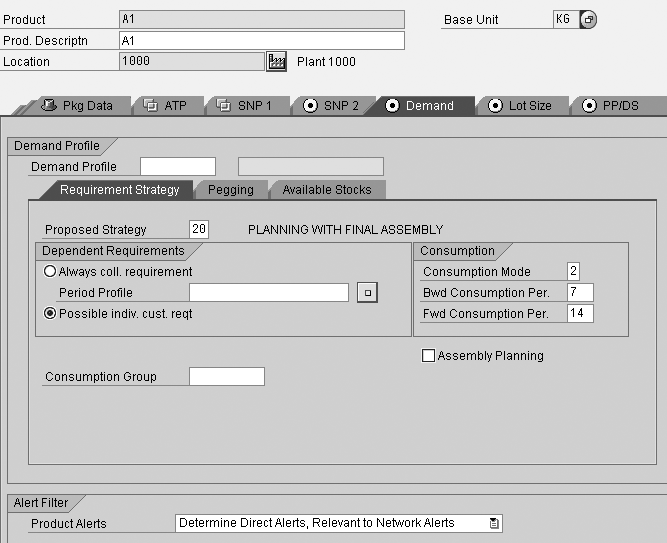Viewport: 667px width, 543px height.
Task: Click the Proposed Strategy field
Action: tap(199, 229)
